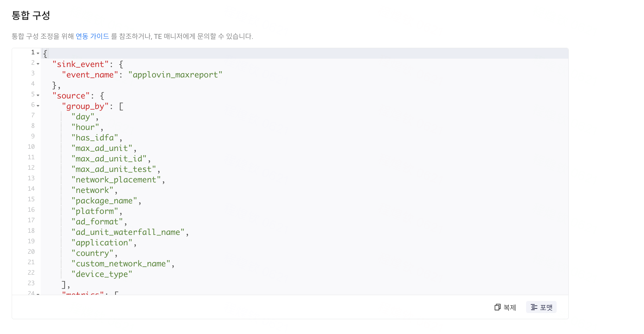The width and height of the screenshot is (644, 334).
Task: Collapse the fold arrow on line 1
Action: (38, 53)
